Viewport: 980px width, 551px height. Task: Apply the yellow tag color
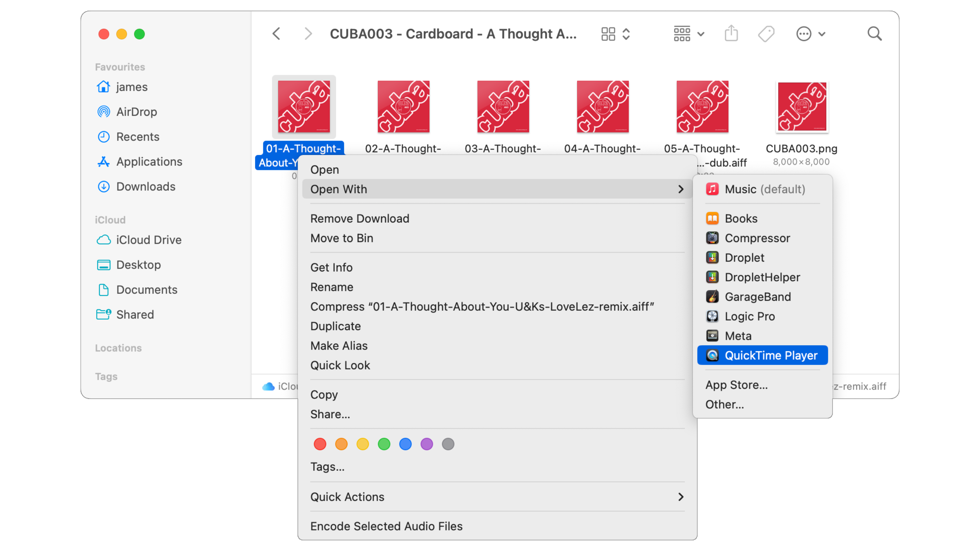coord(362,444)
